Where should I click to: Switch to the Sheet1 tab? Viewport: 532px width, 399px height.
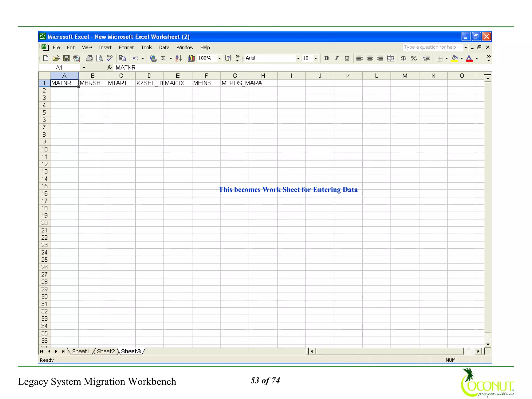click(81, 351)
